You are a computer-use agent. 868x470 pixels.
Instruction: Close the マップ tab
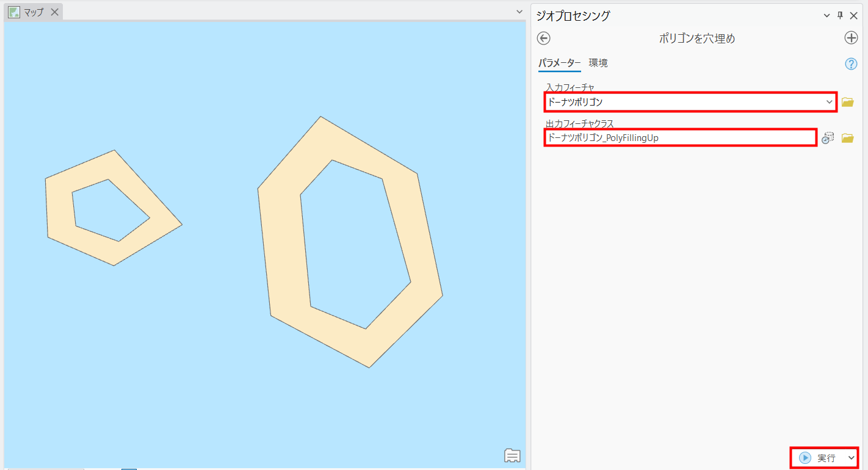coord(54,12)
